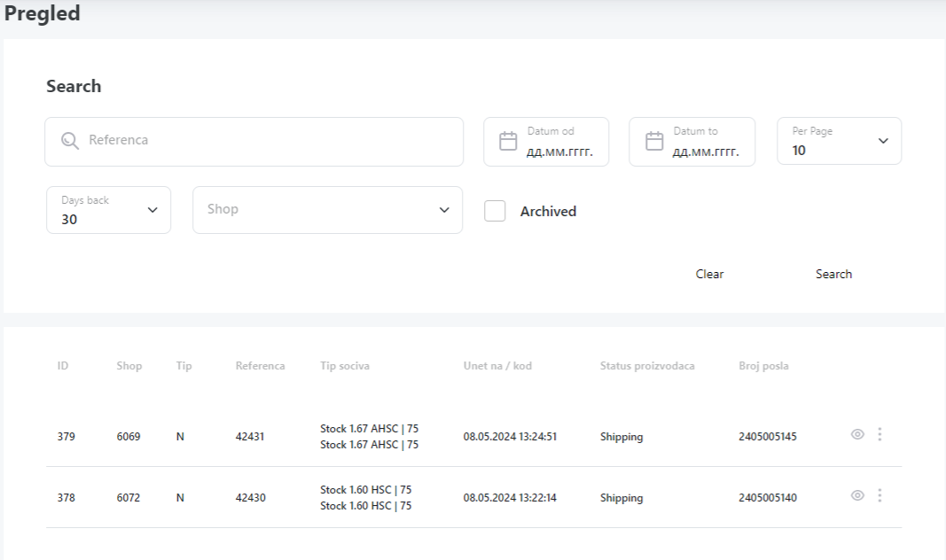Click the Status proizvodaca column header

click(646, 366)
